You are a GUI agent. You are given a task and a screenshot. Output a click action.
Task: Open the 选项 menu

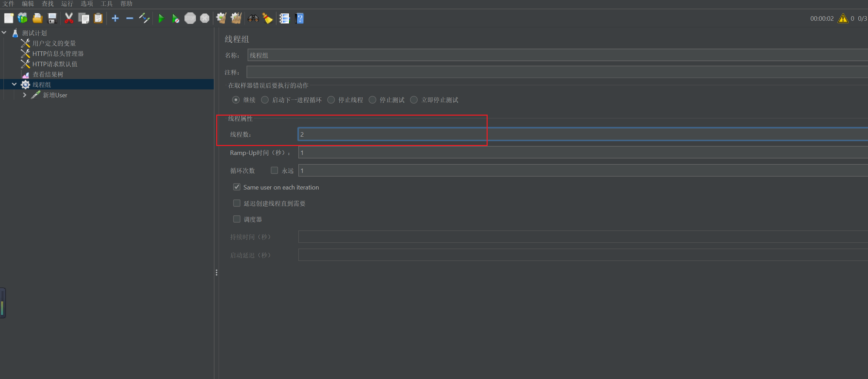pyautogui.click(x=87, y=4)
